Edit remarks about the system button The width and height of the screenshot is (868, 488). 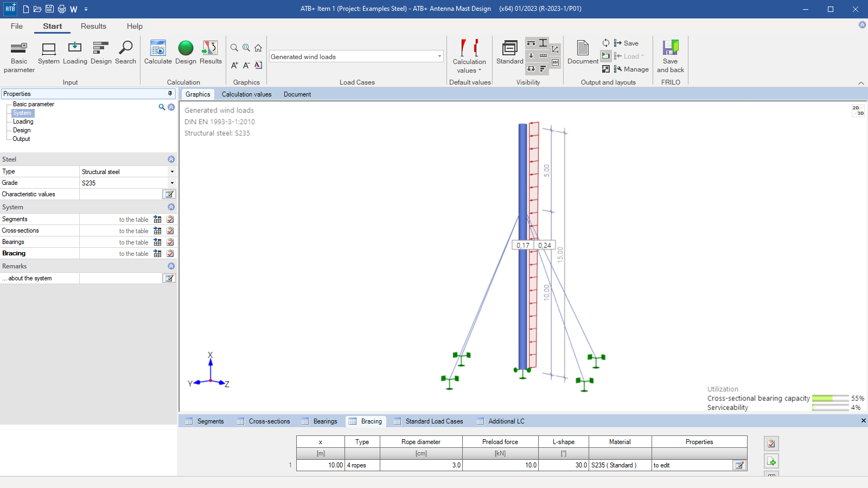click(x=169, y=278)
